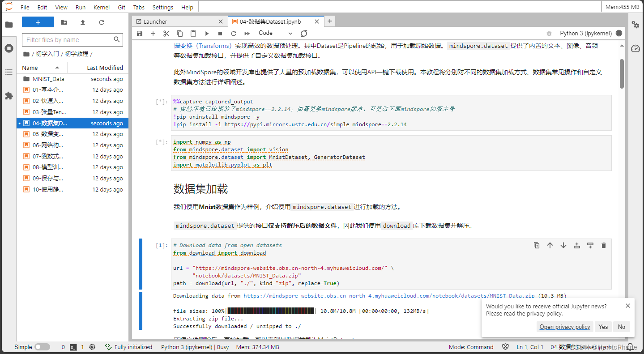Dismiss the Jupyter news notification with X

[628, 306]
